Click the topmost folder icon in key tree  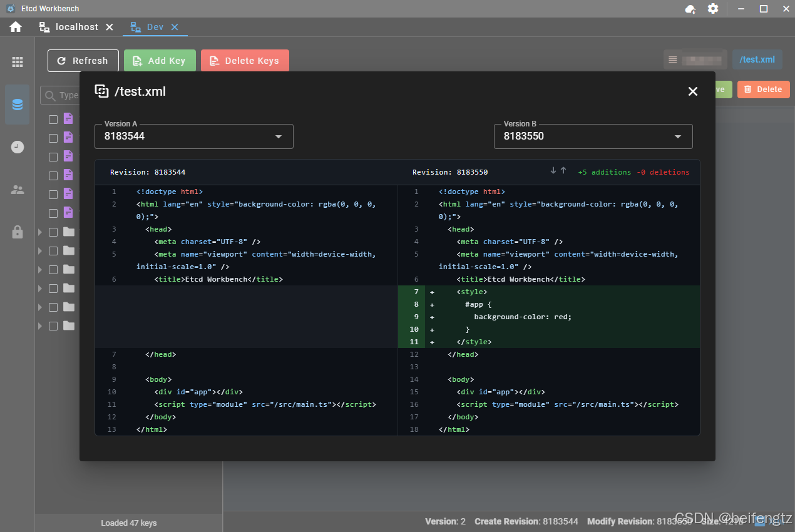pos(69,232)
